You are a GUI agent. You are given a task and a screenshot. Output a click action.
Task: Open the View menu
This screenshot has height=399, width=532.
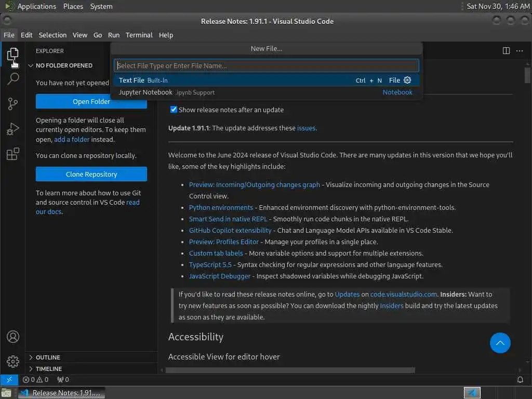tap(79, 35)
